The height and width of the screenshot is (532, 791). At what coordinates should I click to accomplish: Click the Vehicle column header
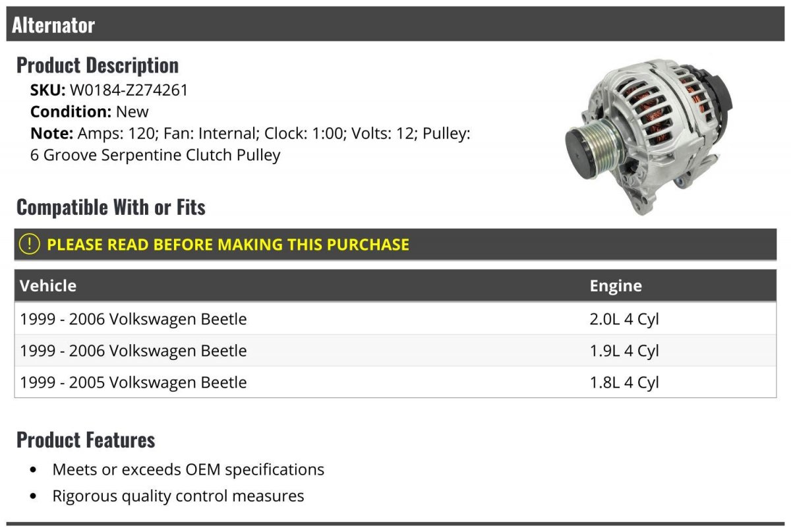(x=48, y=285)
